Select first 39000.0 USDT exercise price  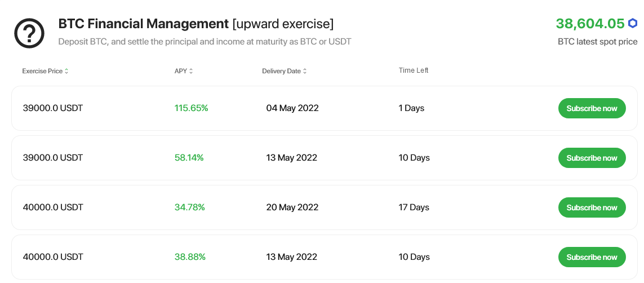click(x=53, y=108)
